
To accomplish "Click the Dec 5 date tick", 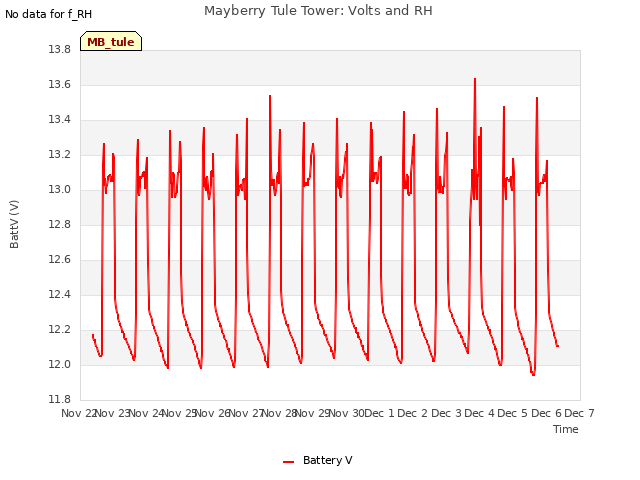I will click(x=513, y=413).
